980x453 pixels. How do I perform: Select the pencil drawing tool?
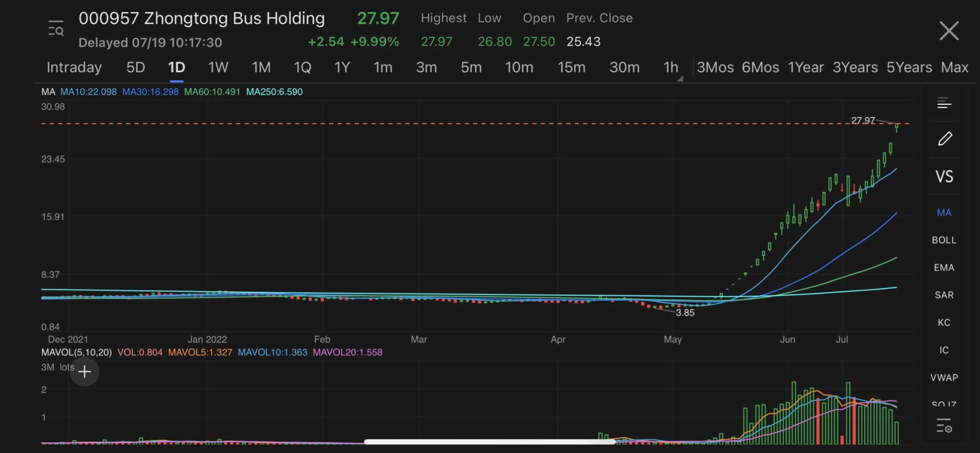[945, 139]
